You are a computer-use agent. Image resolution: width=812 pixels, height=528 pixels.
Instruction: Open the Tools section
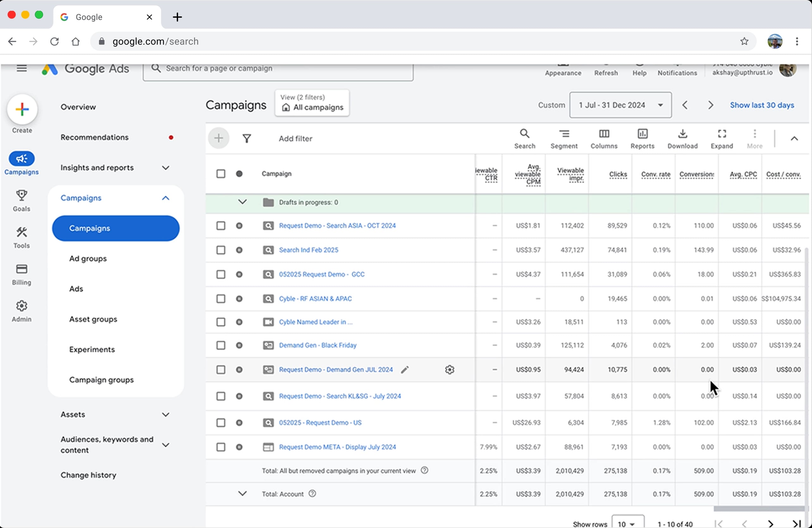pos(22,238)
